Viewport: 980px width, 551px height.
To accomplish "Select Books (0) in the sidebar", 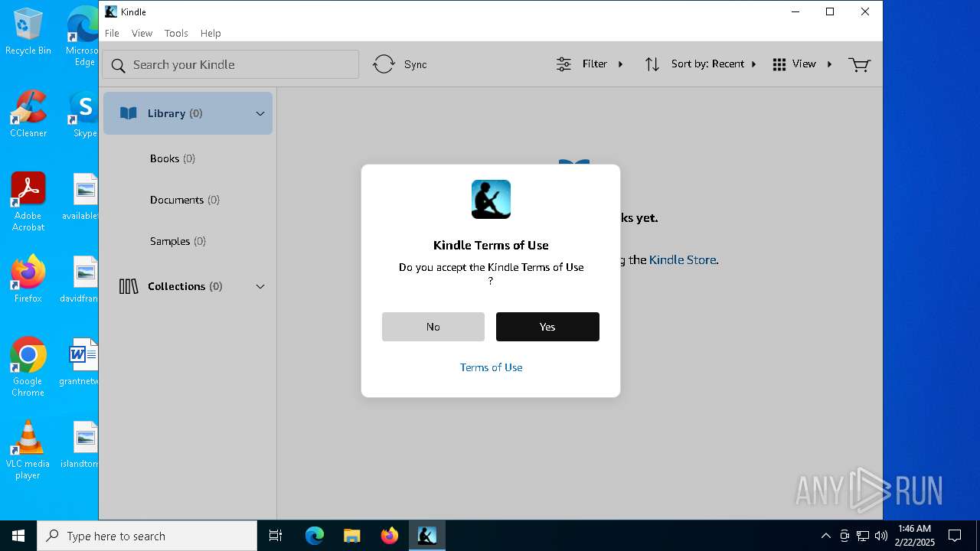I will [172, 158].
